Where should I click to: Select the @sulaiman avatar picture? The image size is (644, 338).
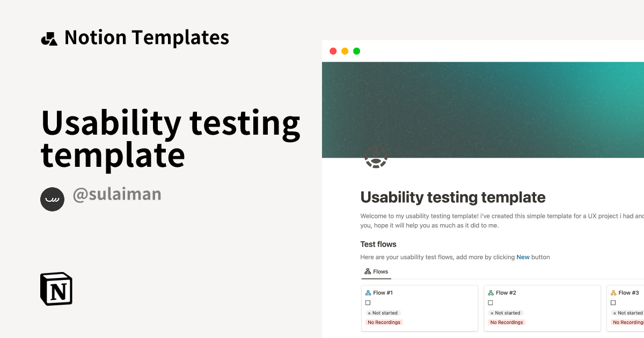click(52, 199)
